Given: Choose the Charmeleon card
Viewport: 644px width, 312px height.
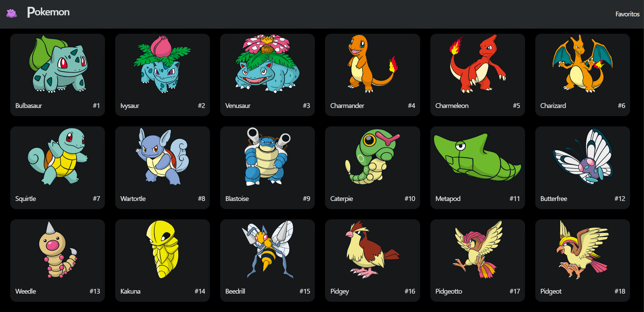Looking at the screenshot, I should point(478,75).
